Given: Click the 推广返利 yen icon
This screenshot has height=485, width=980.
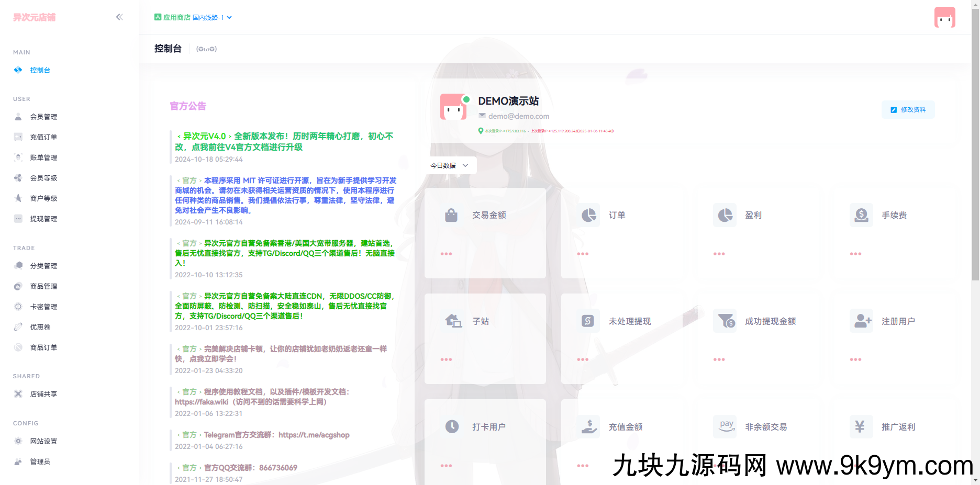Looking at the screenshot, I should (x=861, y=426).
